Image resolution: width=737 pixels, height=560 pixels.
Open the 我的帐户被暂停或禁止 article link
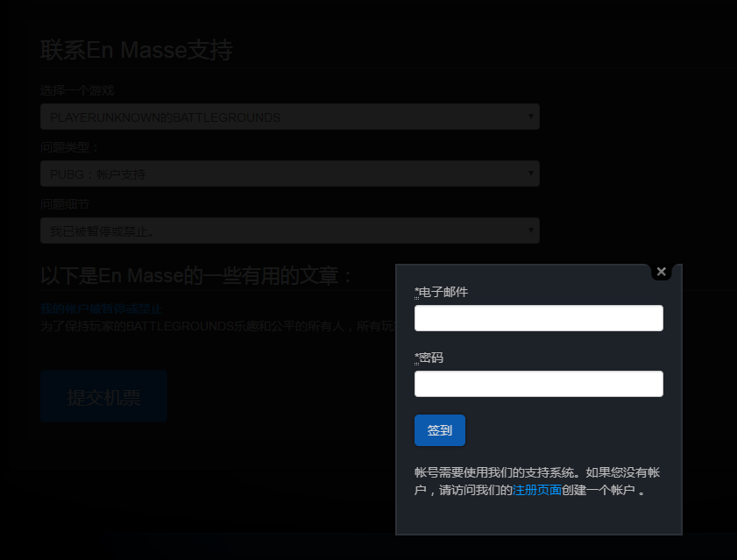[101, 308]
